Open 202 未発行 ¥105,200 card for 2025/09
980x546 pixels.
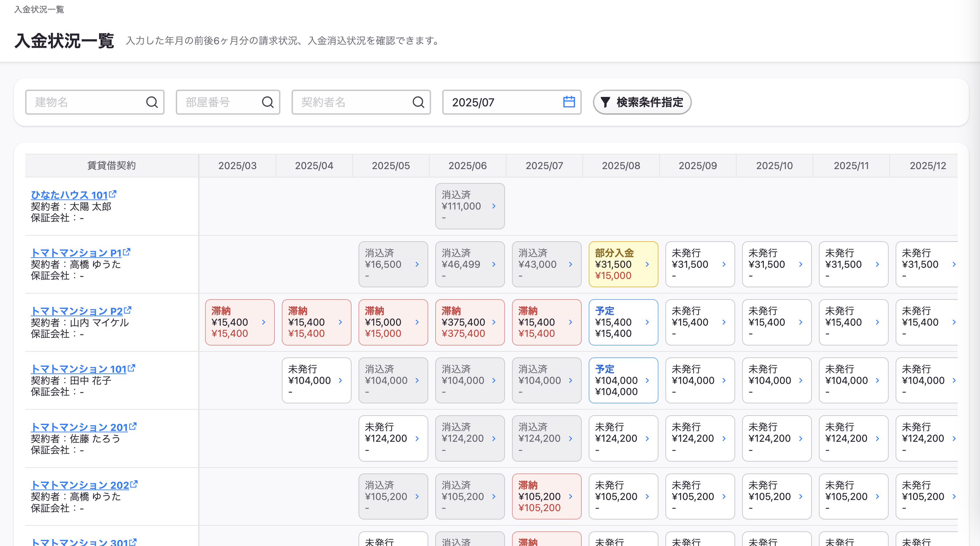point(700,496)
